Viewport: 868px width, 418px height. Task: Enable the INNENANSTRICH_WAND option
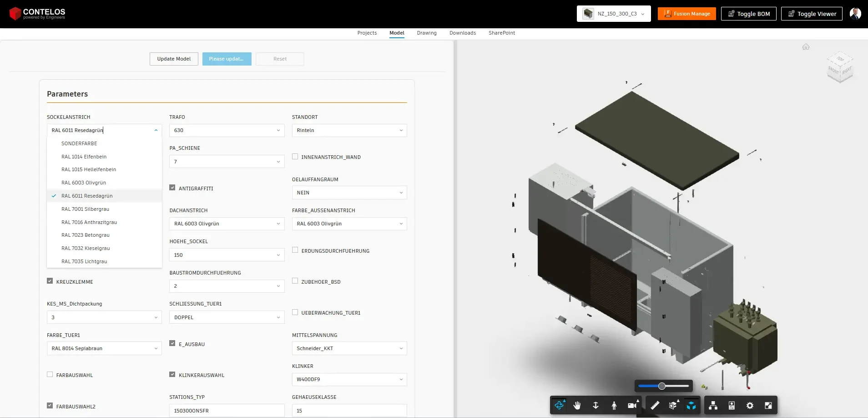[295, 156]
